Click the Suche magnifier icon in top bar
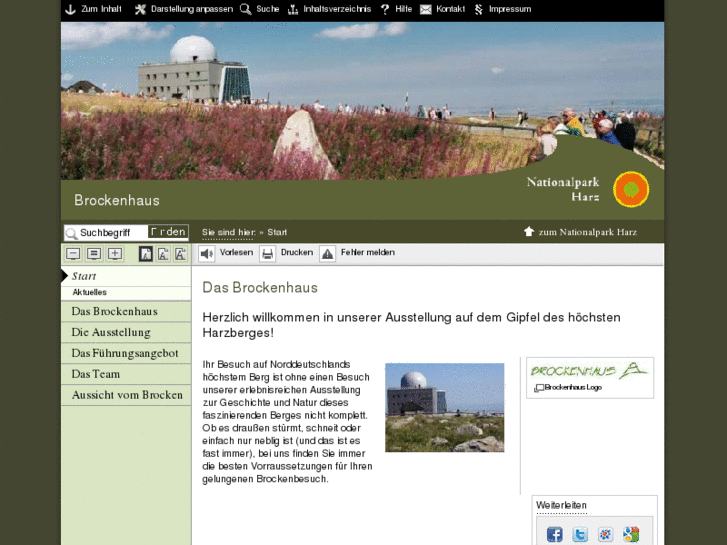Image resolution: width=727 pixels, height=545 pixels. 245,9
